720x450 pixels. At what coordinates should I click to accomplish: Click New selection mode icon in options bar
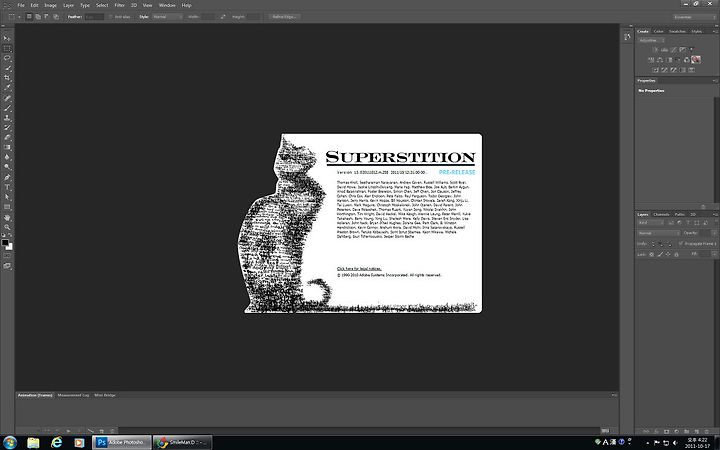click(29, 17)
